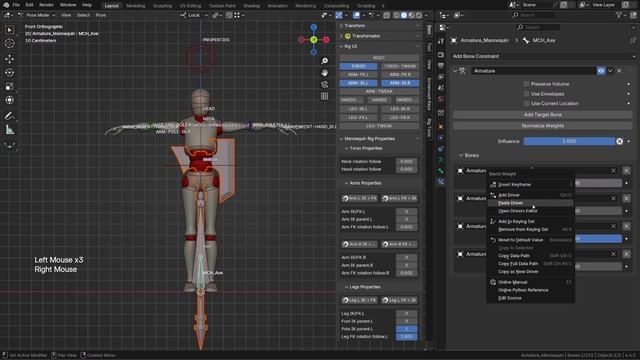Image resolution: width=640 pixels, height=360 pixels.
Task: Open the Bone Constraints properties tab icon
Action: (441, 181)
